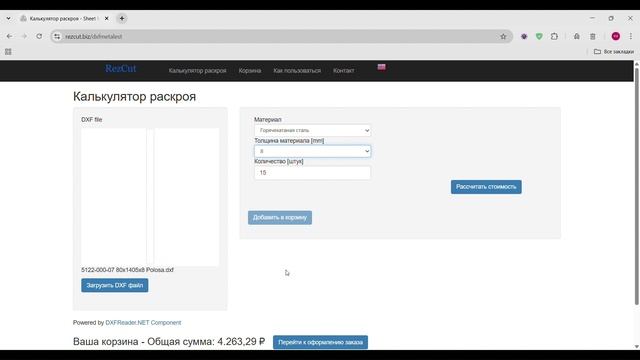Screen dimensions: 640x360
Task: Click file name 5122-000-07 80x1405x8 Polosa.dxf
Action: (x=127, y=270)
